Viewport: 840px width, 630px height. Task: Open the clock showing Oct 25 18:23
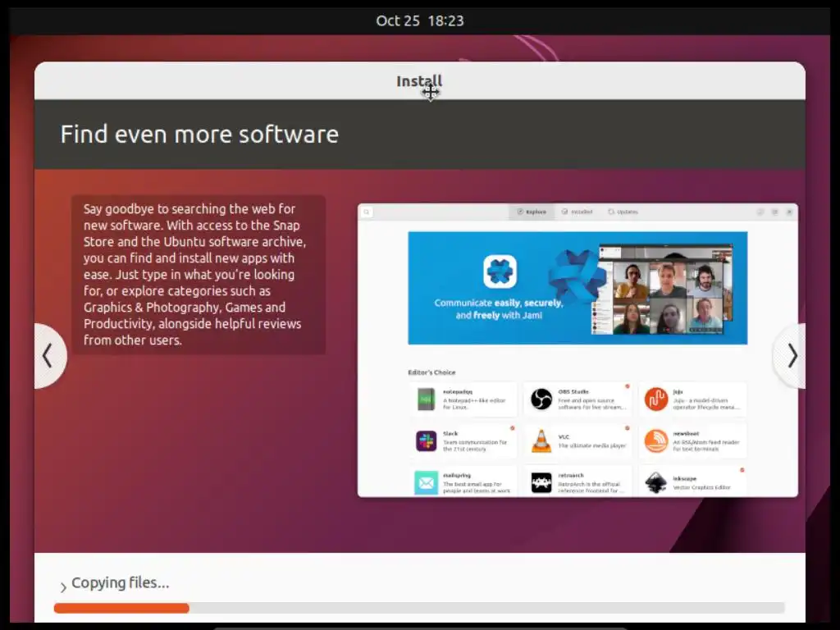click(419, 21)
